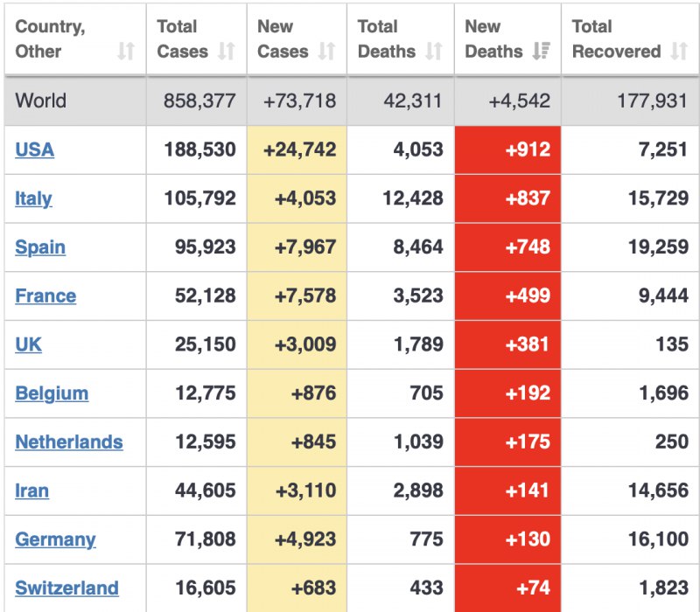Follow the Germany country link

(55, 539)
